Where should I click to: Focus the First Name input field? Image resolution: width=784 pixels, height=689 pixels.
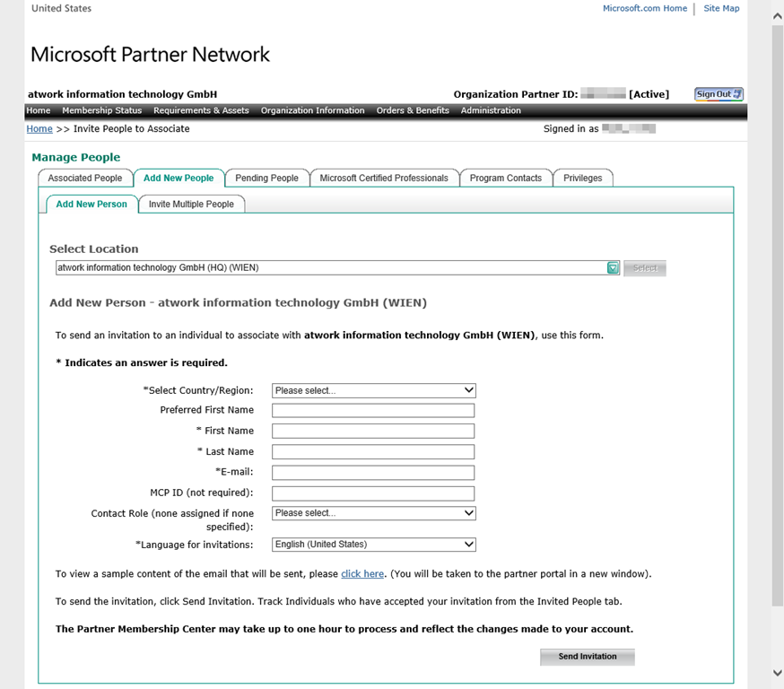[373, 431]
